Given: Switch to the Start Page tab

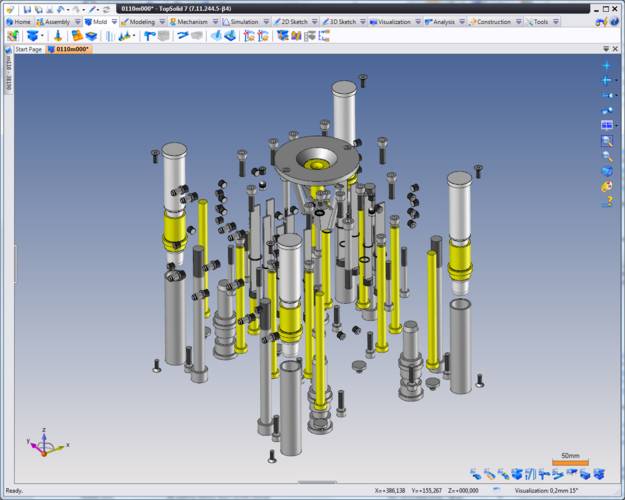Looking at the screenshot, I should [x=28, y=48].
